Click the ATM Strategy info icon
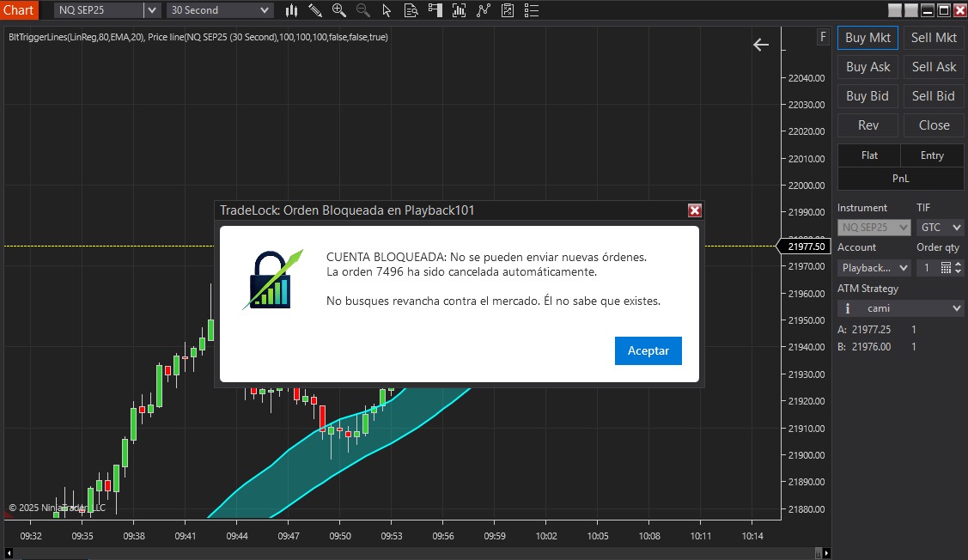 point(848,308)
